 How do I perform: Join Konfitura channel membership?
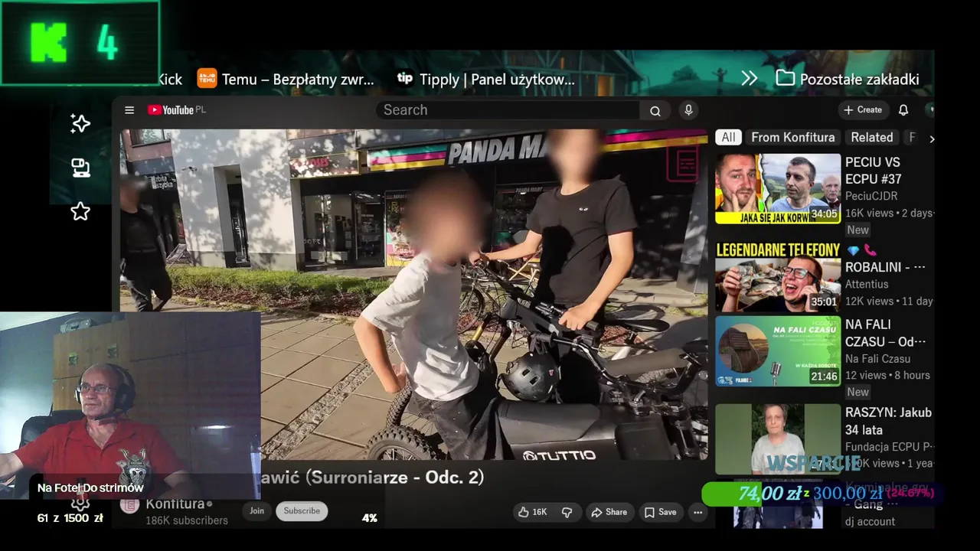(x=256, y=511)
